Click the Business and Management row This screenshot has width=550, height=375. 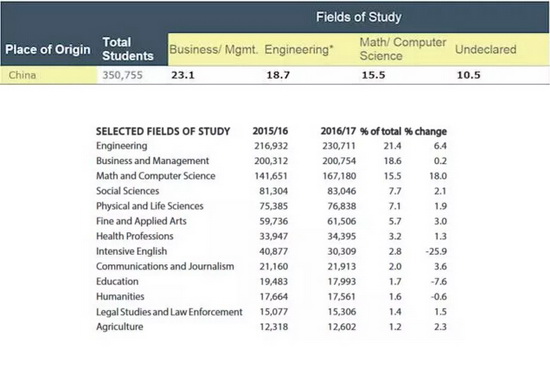271,161
